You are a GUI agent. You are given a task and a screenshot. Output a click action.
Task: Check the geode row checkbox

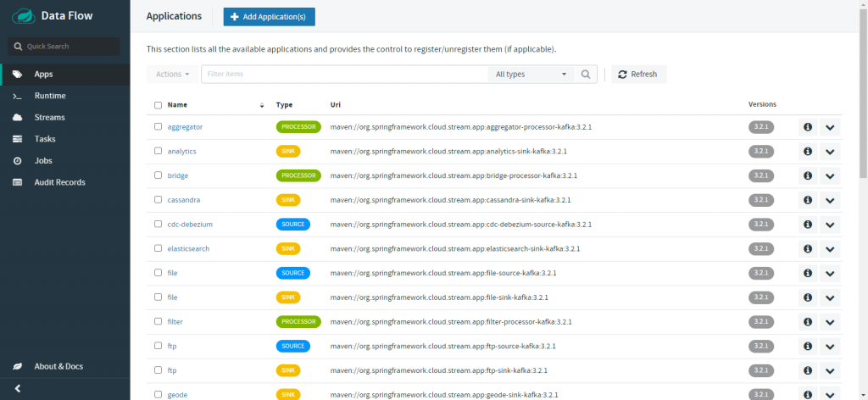[158, 394]
